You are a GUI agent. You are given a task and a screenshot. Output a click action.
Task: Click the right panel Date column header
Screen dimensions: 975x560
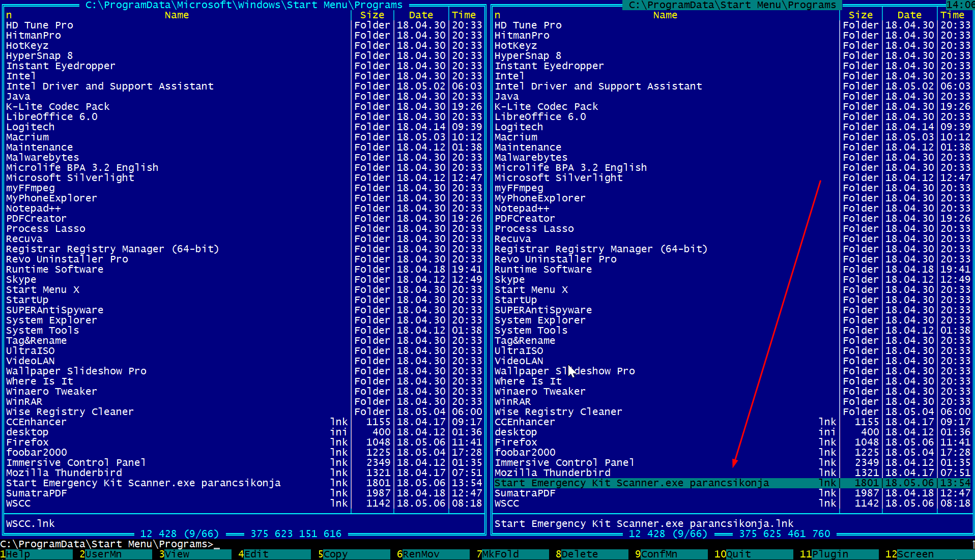tap(909, 15)
